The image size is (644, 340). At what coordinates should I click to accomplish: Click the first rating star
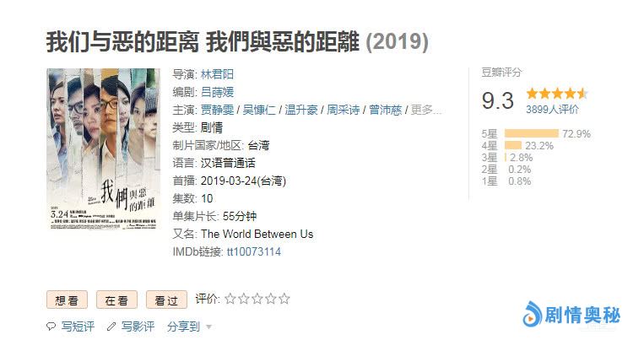click(x=230, y=299)
